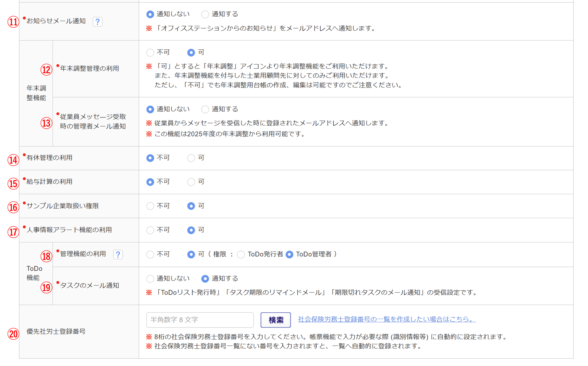The image size is (588, 366).
Task: Choose ToDo管理者 permission option
Action: pyautogui.click(x=289, y=255)
